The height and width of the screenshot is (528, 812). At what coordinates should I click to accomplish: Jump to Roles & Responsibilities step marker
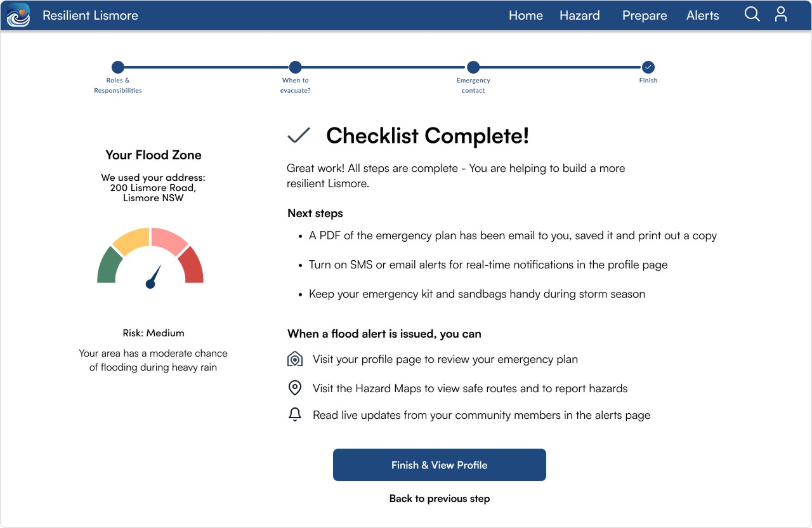click(118, 67)
